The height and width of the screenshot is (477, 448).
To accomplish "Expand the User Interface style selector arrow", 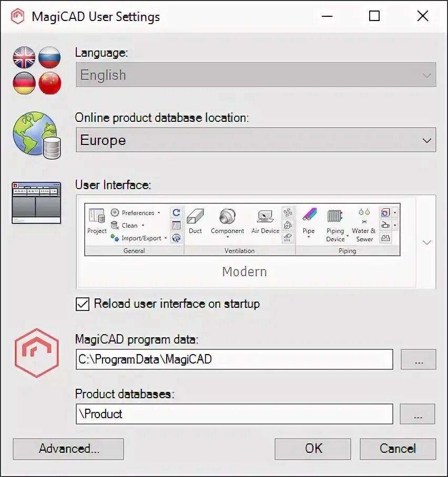I will coord(426,243).
